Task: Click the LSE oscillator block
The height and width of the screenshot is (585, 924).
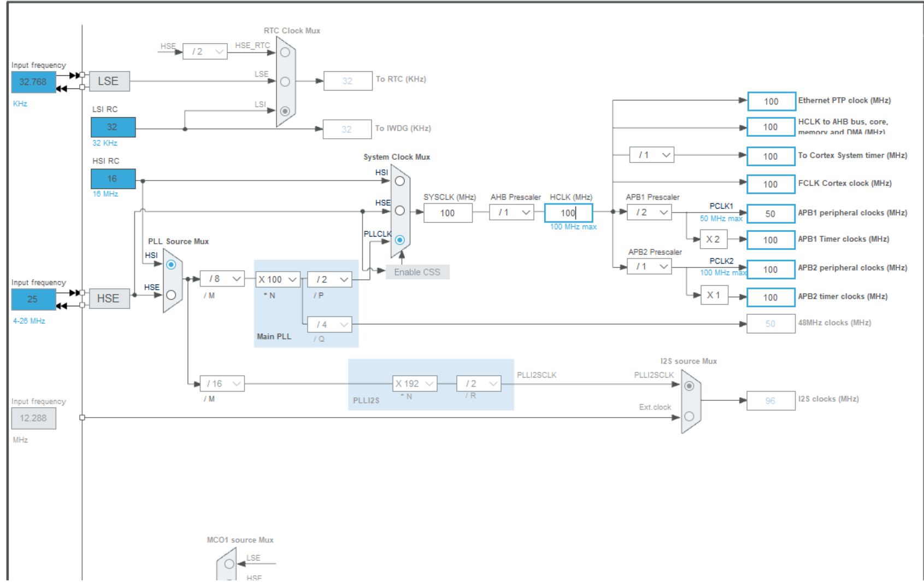Action: pyautogui.click(x=109, y=81)
